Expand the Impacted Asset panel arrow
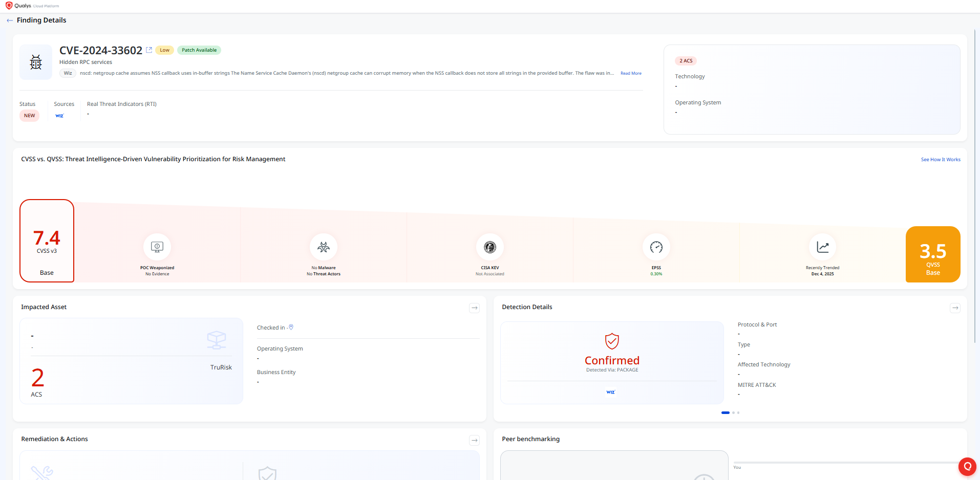980x480 pixels. click(475, 308)
